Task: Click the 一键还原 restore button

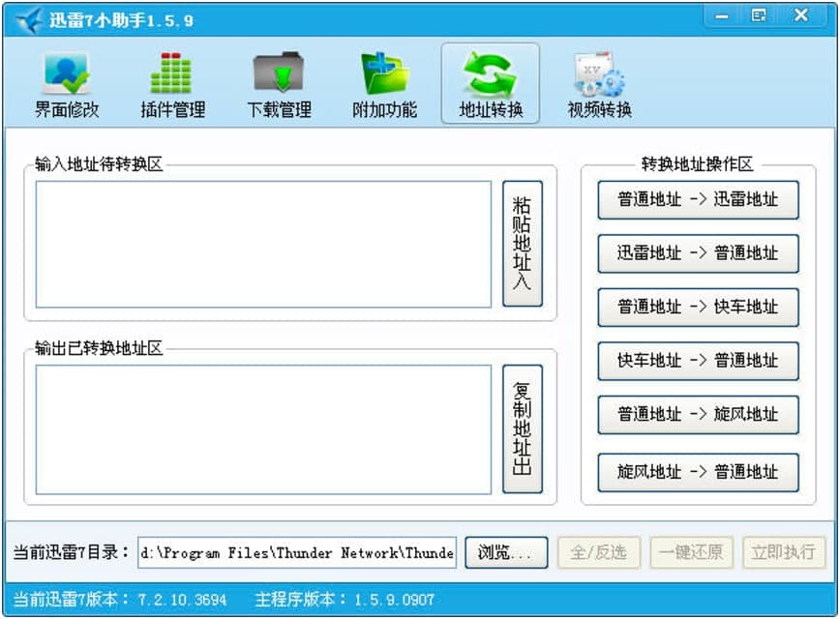Action: click(691, 552)
